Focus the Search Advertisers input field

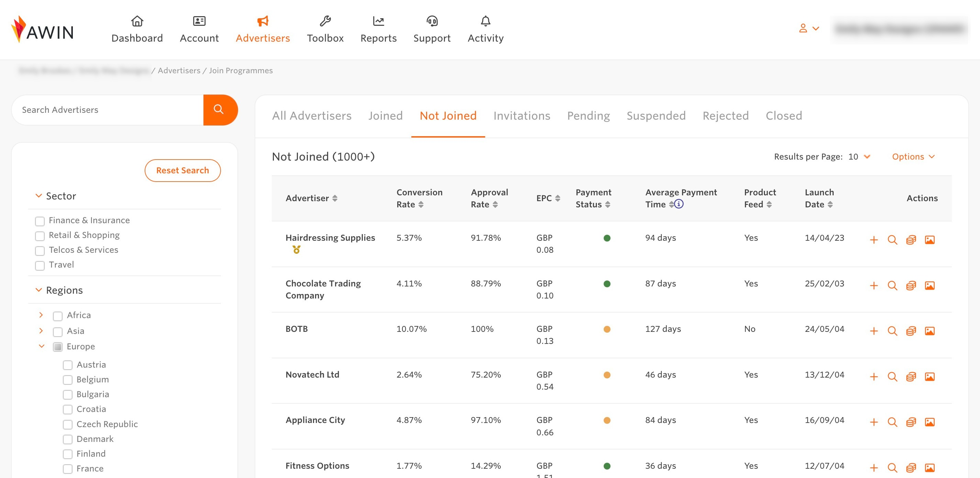point(108,110)
